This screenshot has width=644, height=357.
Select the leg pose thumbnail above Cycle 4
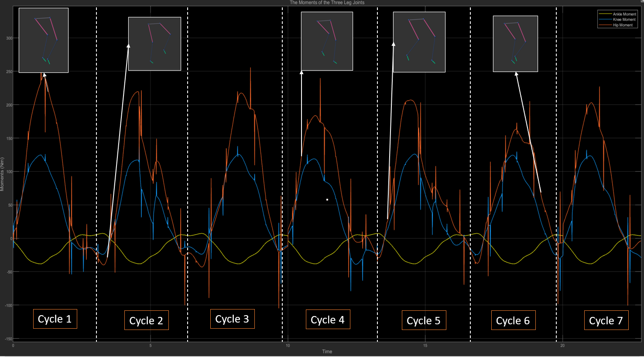(327, 41)
